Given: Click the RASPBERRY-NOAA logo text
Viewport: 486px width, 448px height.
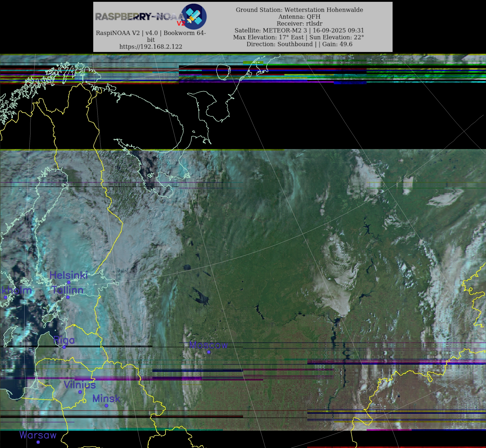Looking at the screenshot, I should 140,17.
